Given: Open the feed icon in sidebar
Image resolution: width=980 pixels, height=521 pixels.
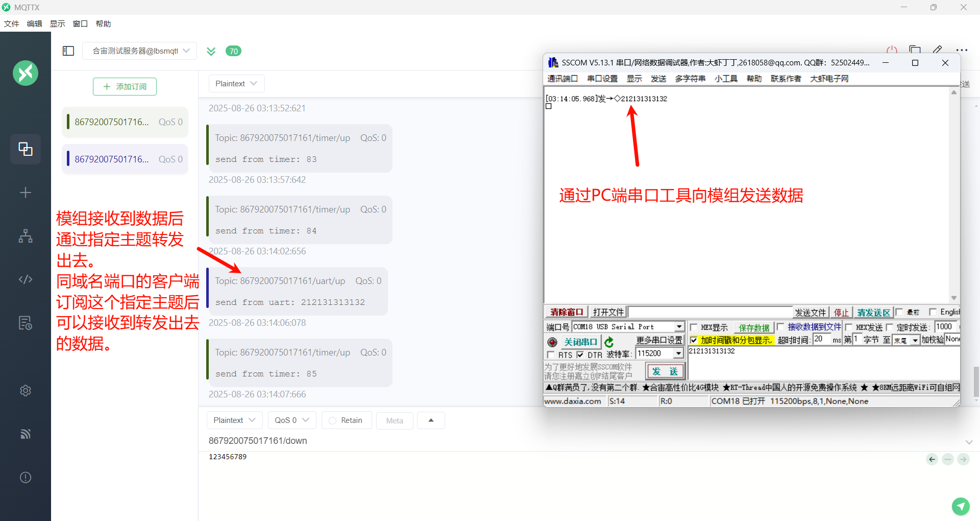Looking at the screenshot, I should [26, 434].
